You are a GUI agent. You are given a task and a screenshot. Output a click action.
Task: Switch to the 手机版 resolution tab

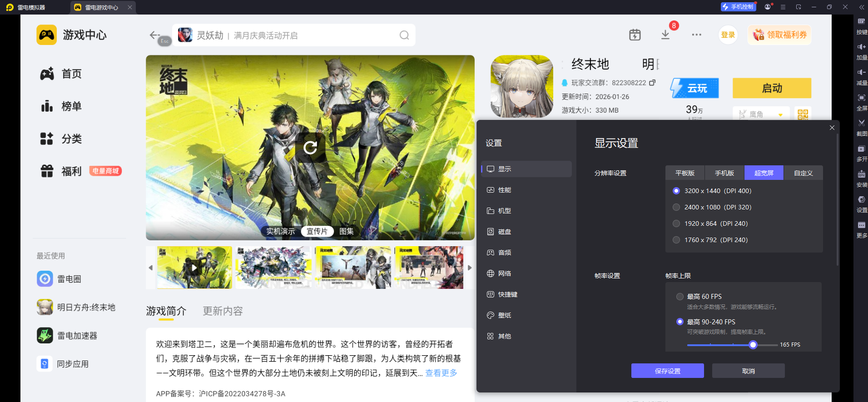(x=724, y=173)
